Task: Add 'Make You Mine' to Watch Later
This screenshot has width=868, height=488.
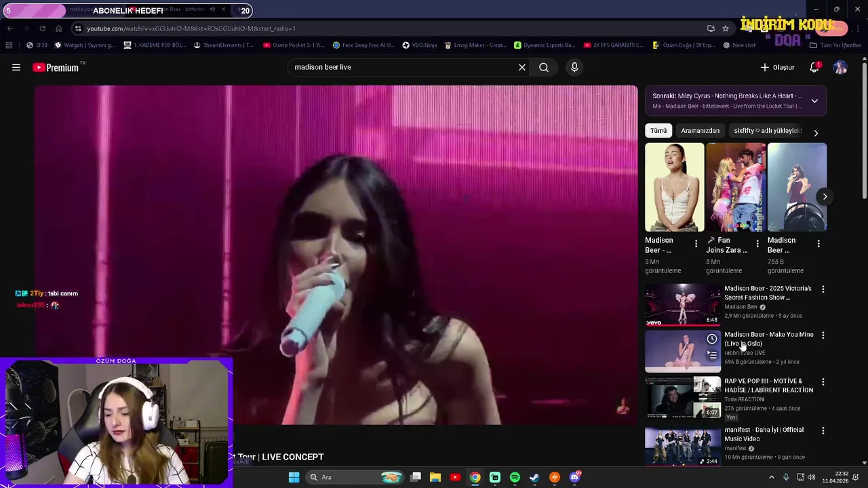Action: click(712, 339)
